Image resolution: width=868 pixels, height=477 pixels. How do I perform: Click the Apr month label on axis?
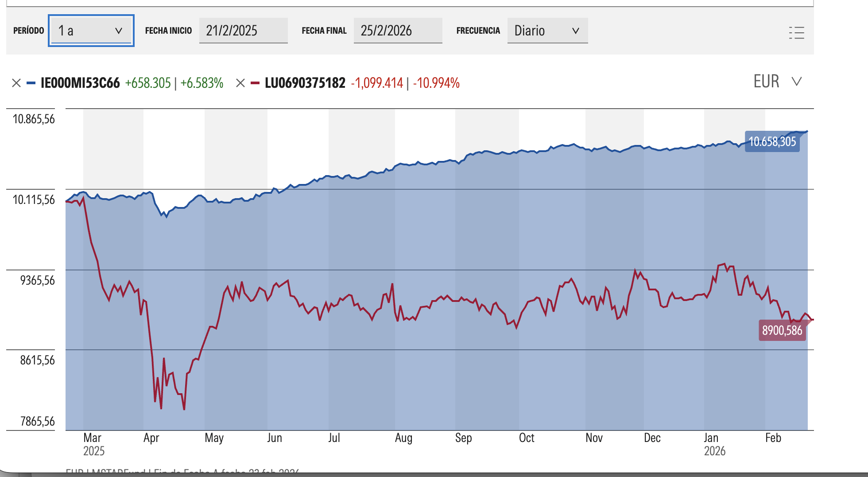(x=151, y=438)
